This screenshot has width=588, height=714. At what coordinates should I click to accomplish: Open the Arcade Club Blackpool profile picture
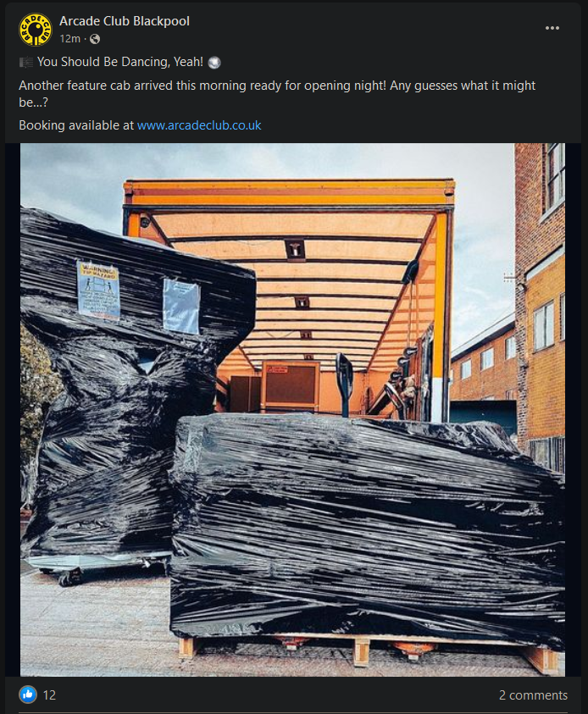coord(36,30)
